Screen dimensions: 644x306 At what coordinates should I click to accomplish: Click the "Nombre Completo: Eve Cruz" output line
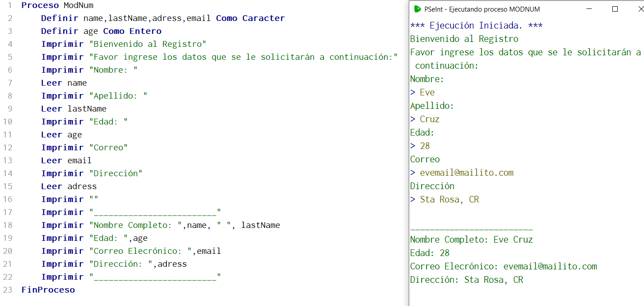pyautogui.click(x=471, y=240)
